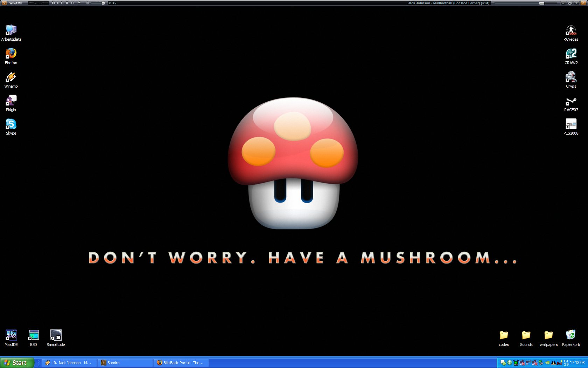The height and width of the screenshot is (368, 588).
Task: Click the Winamp song seek bar
Action: [525, 3]
